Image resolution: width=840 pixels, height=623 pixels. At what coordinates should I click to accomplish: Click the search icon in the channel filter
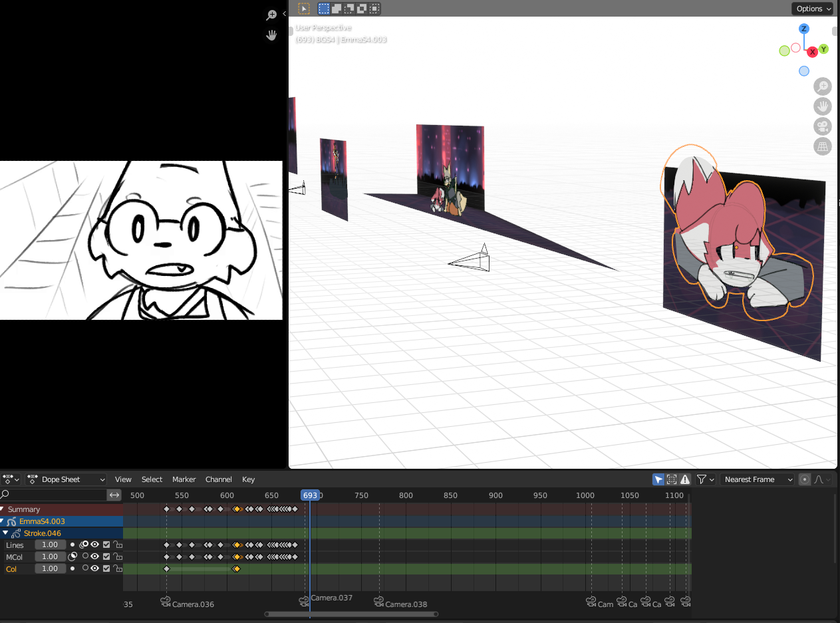(x=5, y=495)
